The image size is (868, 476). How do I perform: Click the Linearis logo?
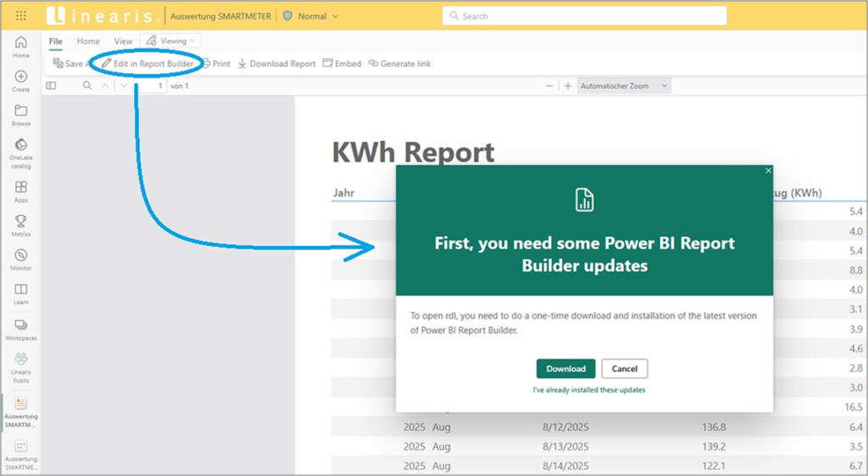pos(103,16)
